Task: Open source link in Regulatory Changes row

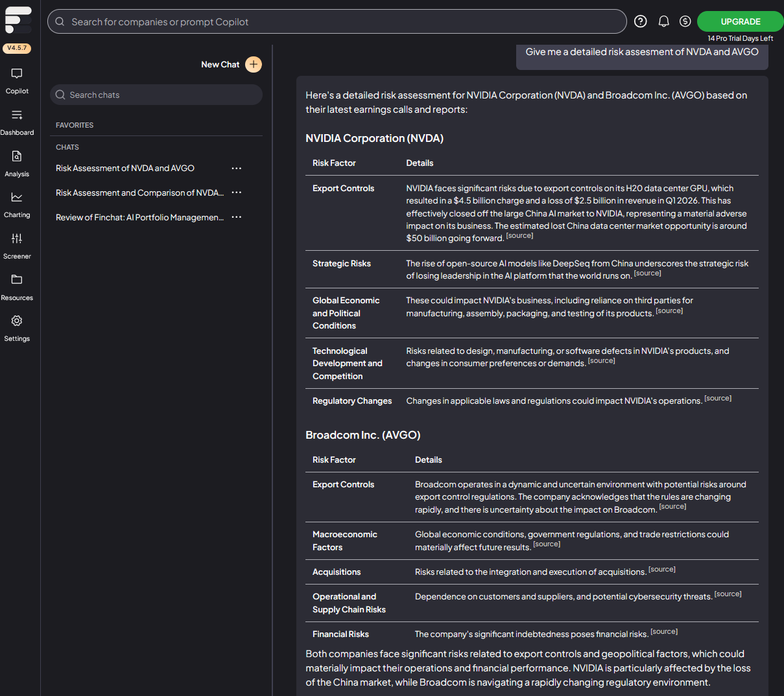Action: (718, 399)
